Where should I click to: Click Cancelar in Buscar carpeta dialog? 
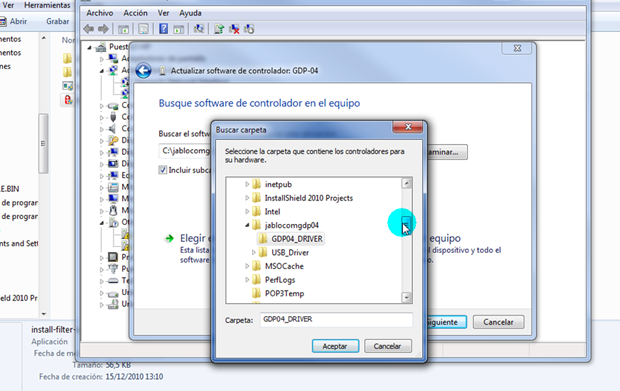[388, 346]
